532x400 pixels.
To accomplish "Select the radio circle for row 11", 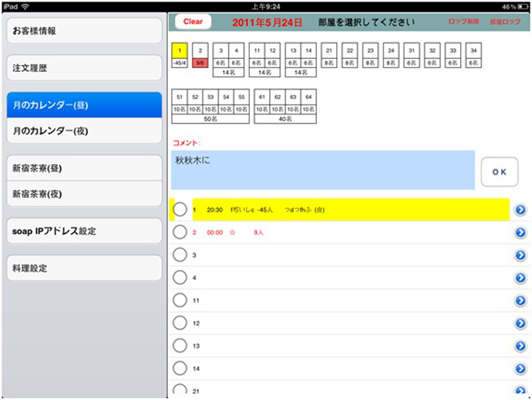I will 180,299.
